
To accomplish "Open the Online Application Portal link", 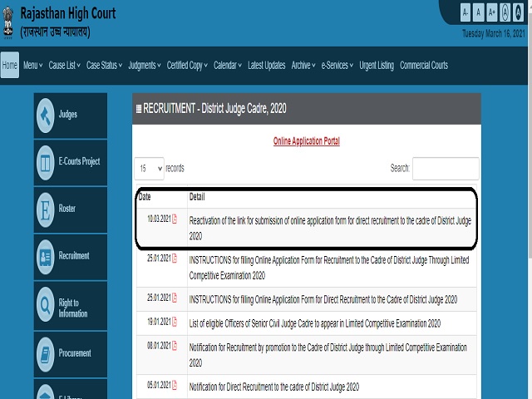I will pyautogui.click(x=307, y=141).
